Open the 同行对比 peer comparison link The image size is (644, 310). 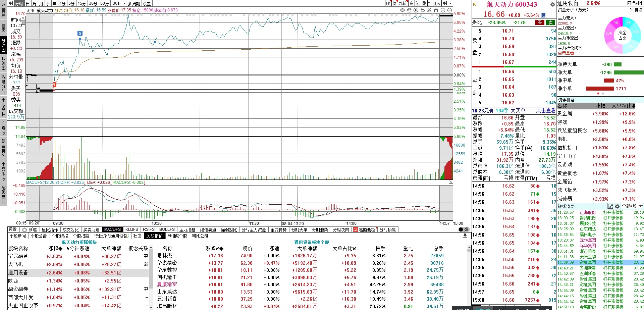pyautogui.click(x=635, y=3)
